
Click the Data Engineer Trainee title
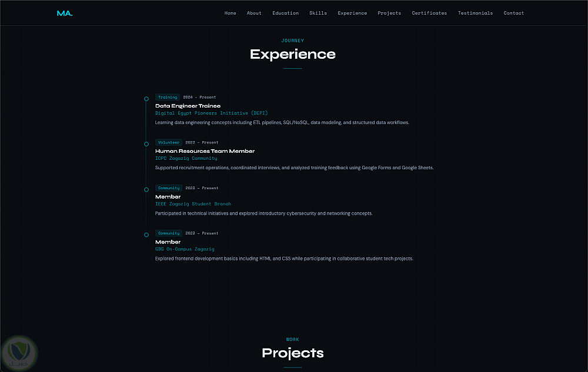188,106
